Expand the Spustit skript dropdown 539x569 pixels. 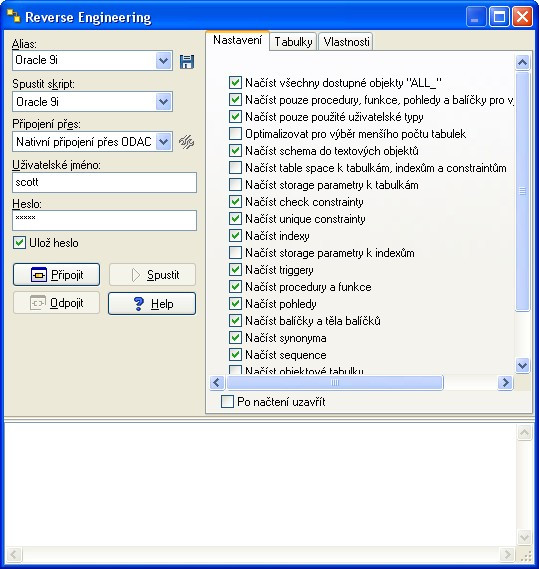tap(163, 102)
